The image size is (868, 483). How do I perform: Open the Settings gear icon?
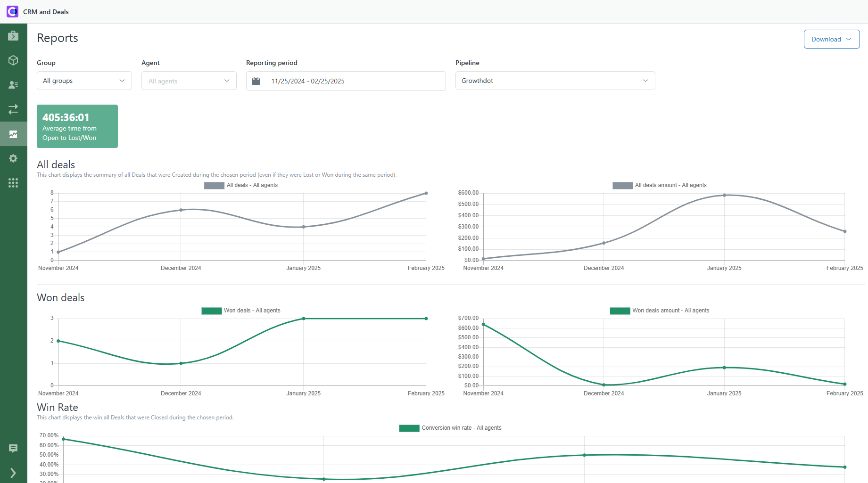tap(13, 158)
